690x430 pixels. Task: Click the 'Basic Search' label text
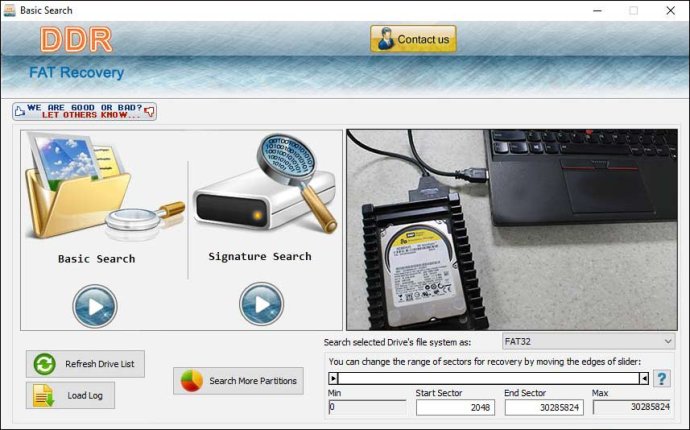pos(96,259)
